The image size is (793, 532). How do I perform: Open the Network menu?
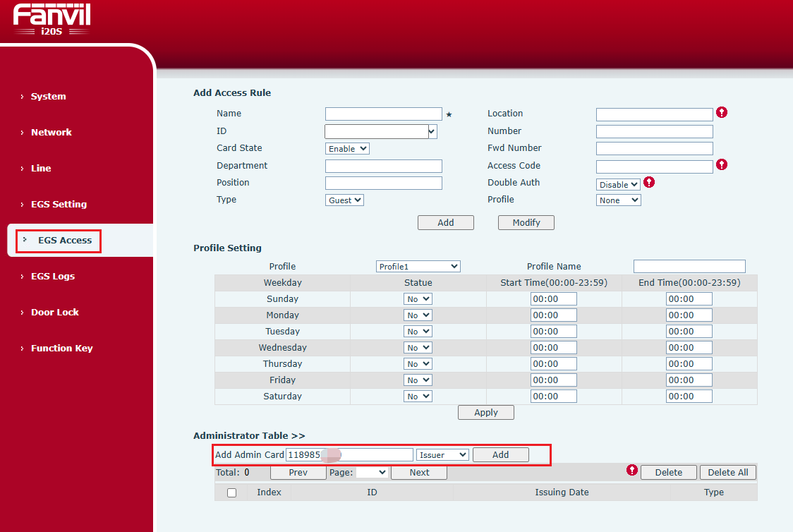tap(51, 132)
